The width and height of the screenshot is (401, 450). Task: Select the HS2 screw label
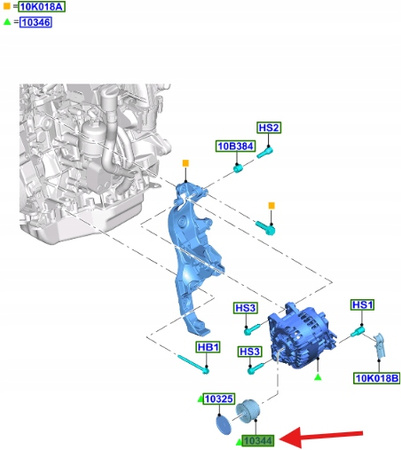[269, 128]
